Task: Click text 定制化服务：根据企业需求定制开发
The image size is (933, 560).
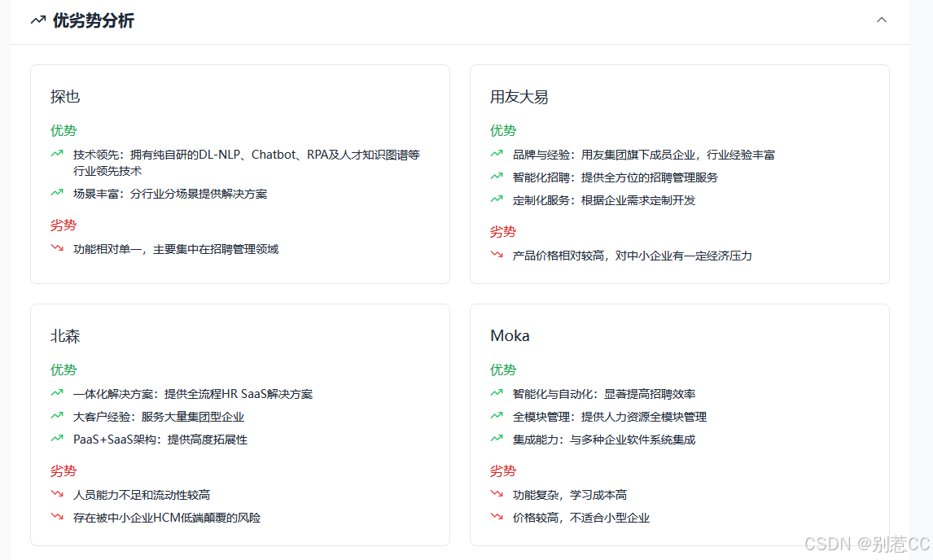Action: [x=604, y=200]
